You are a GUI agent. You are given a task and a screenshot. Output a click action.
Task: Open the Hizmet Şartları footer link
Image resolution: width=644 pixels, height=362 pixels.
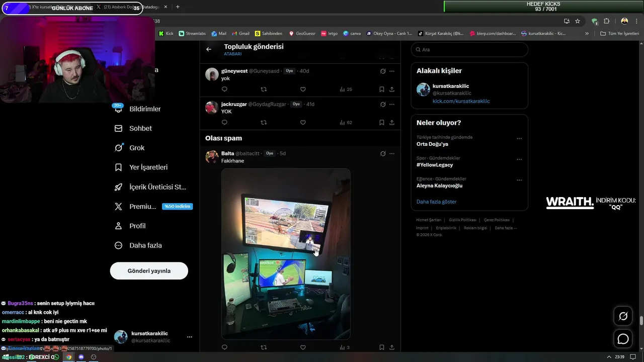click(x=429, y=220)
